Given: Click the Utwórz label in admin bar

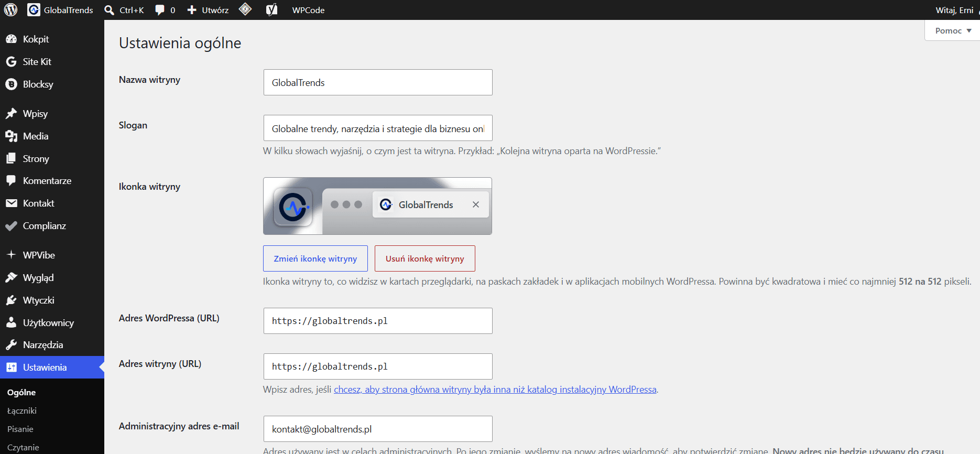Looking at the screenshot, I should tap(215, 10).
